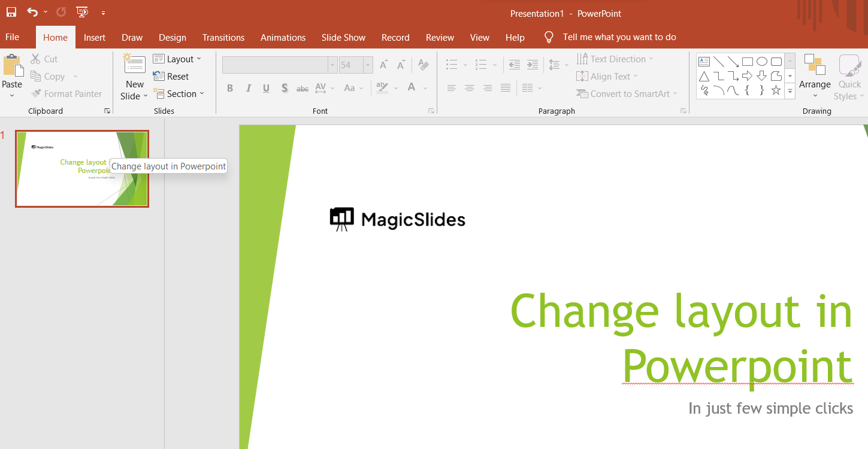The image size is (868, 449).
Task: Click the Reset slide button
Action: coord(171,76)
